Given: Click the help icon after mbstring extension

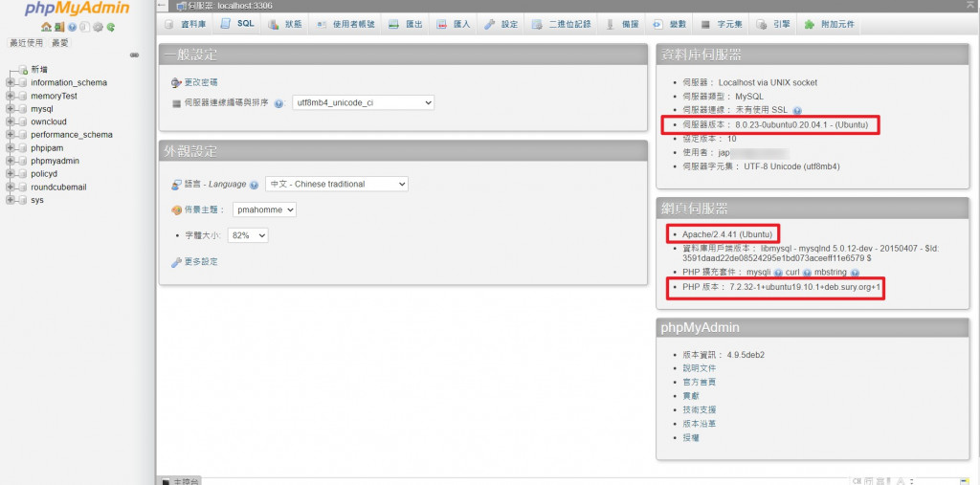Looking at the screenshot, I should (x=855, y=273).
